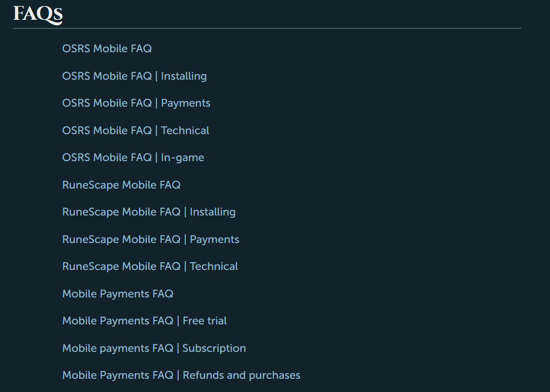This screenshot has height=392, width=550.
Task: Open the OSRS Mobile FAQ link
Action: pyautogui.click(x=107, y=48)
